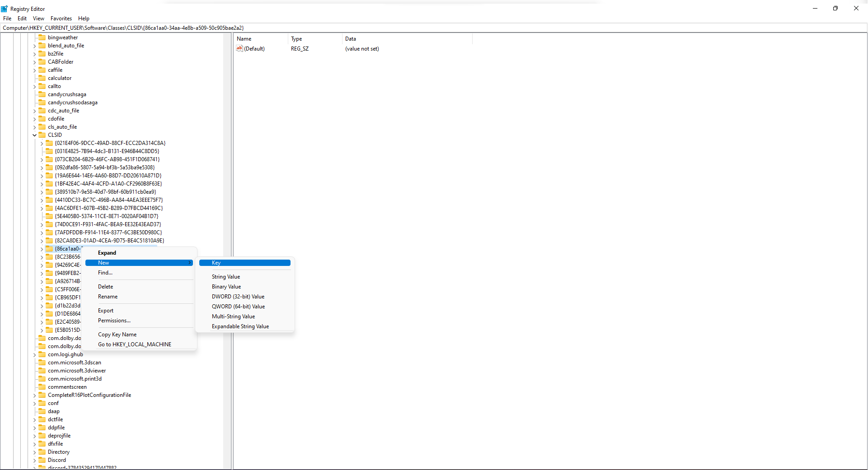Screen dimensions: 868x470
Task: Expand {4410DC33-BC7C-496B-AA84-4AEA3EEE75F7} key
Action: pos(42,200)
